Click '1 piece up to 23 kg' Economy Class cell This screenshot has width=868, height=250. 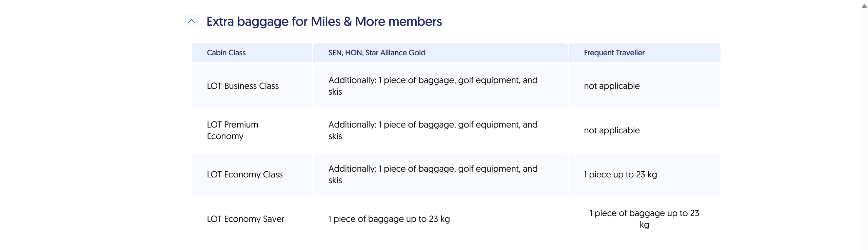[x=620, y=174]
